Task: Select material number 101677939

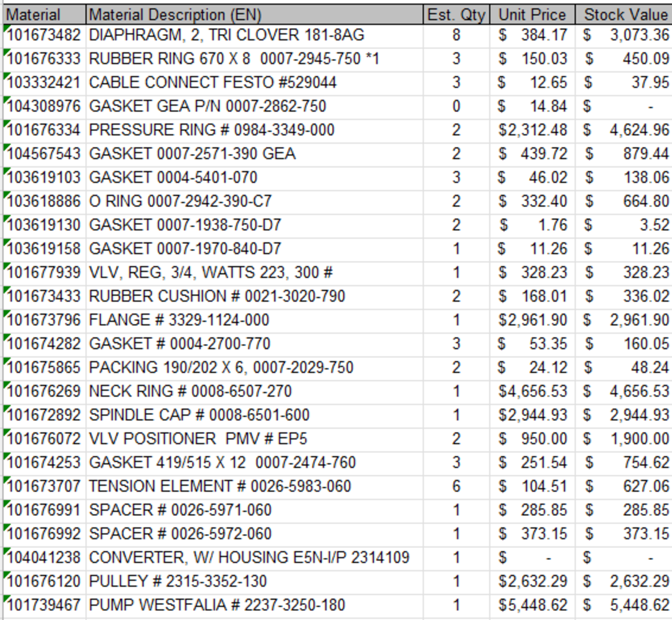Action: (x=44, y=274)
